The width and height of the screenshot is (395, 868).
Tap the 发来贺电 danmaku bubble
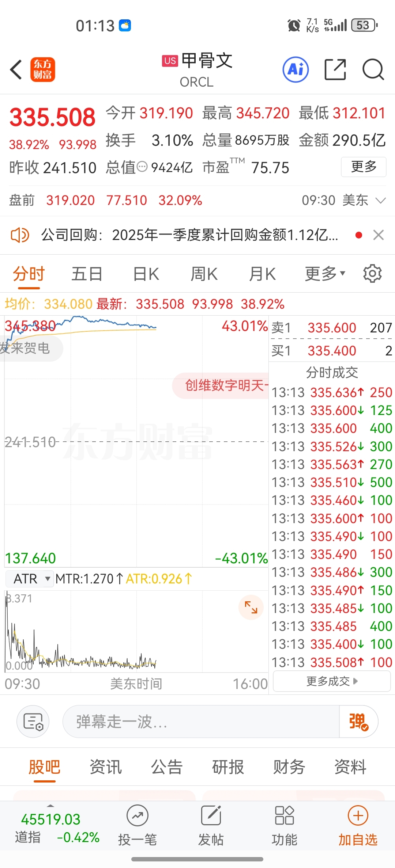tap(31, 348)
